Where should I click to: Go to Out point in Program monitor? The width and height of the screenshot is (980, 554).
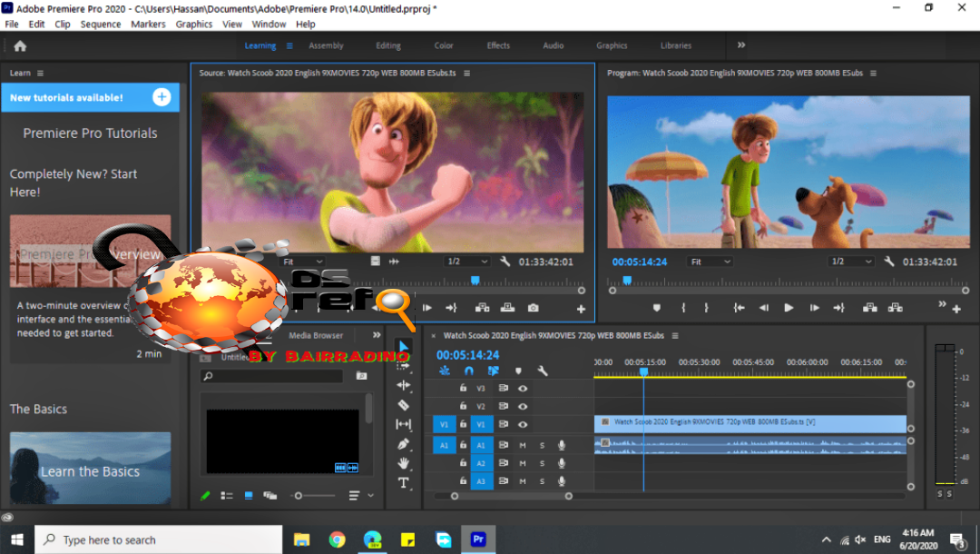point(838,308)
